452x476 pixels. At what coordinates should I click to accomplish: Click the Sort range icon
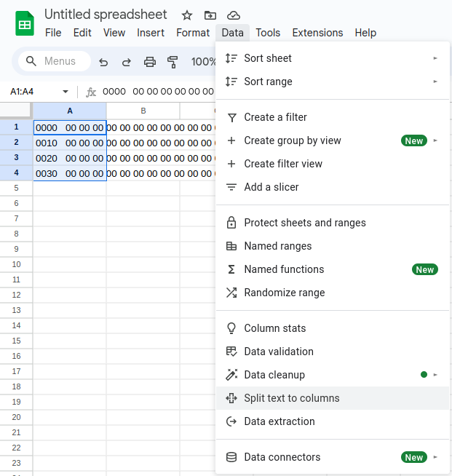[231, 82]
